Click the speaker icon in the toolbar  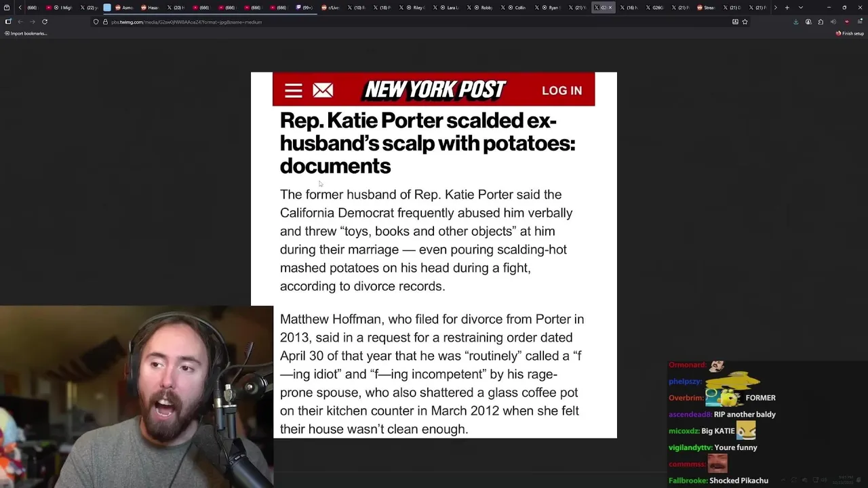(x=833, y=22)
